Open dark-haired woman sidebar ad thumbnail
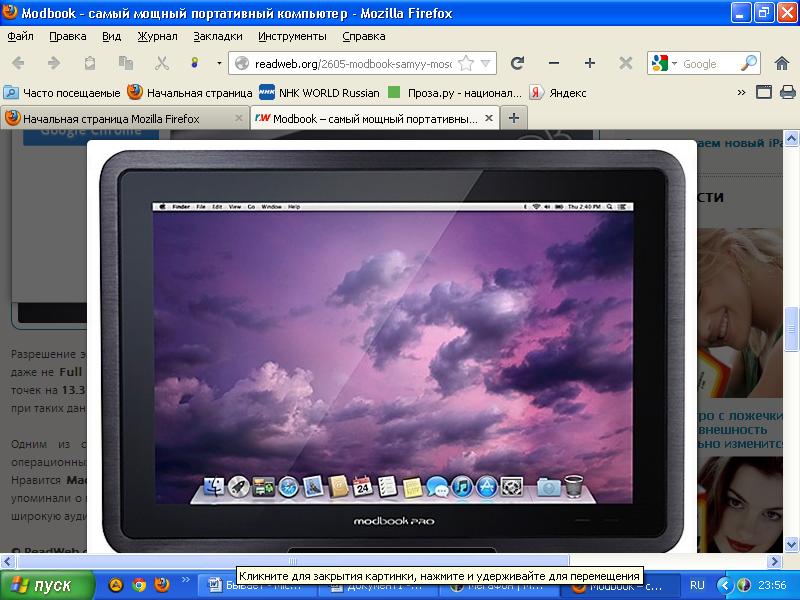Viewport: 800px width, 600px height. pyautogui.click(x=740, y=504)
